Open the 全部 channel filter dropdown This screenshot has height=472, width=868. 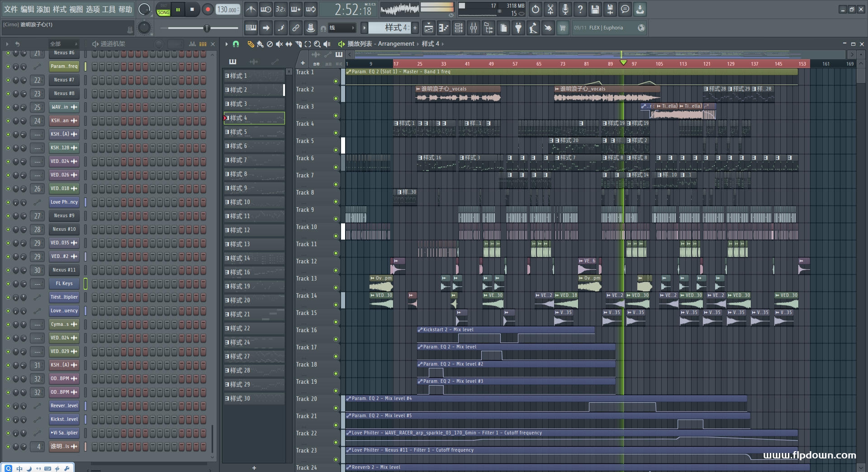click(x=63, y=44)
